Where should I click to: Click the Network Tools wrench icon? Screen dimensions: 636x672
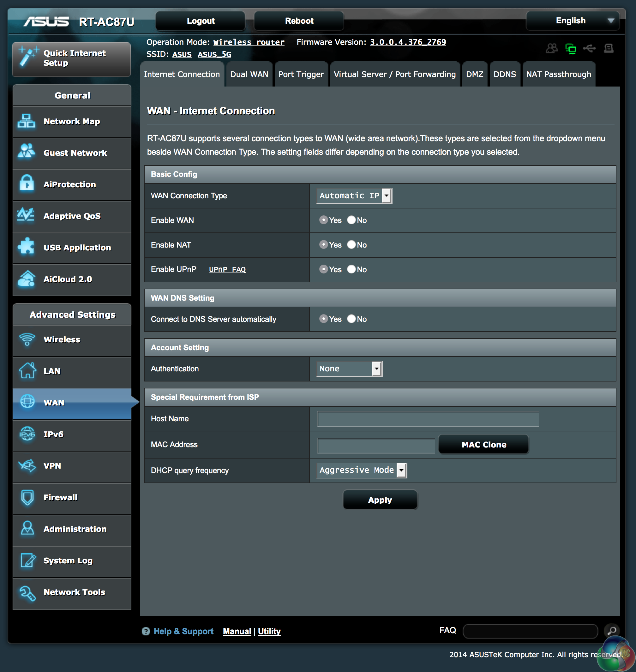click(x=27, y=593)
